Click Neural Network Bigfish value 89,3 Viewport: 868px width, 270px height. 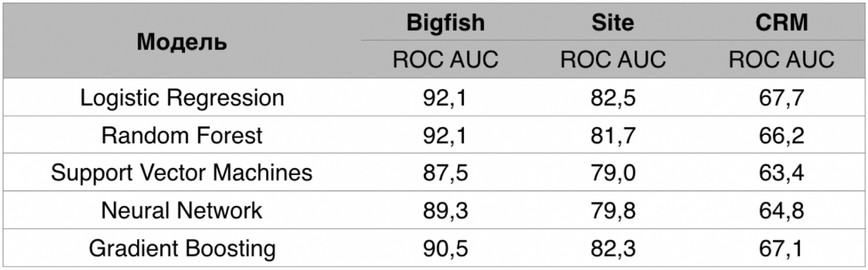point(445,210)
